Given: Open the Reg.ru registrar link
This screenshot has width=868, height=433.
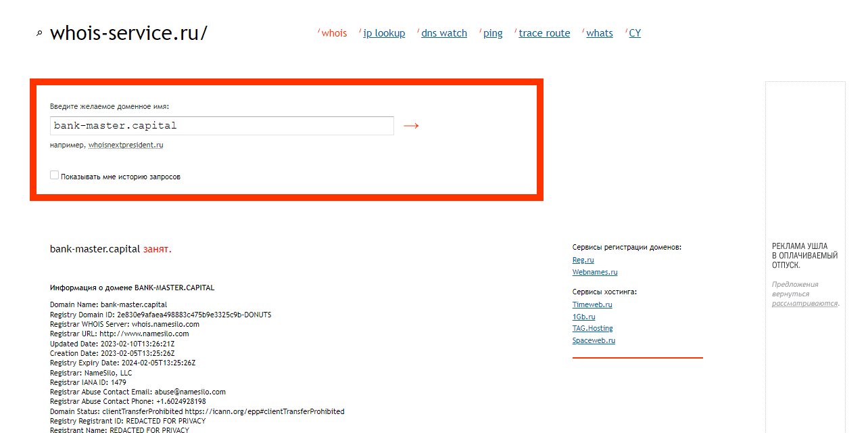Looking at the screenshot, I should point(583,260).
